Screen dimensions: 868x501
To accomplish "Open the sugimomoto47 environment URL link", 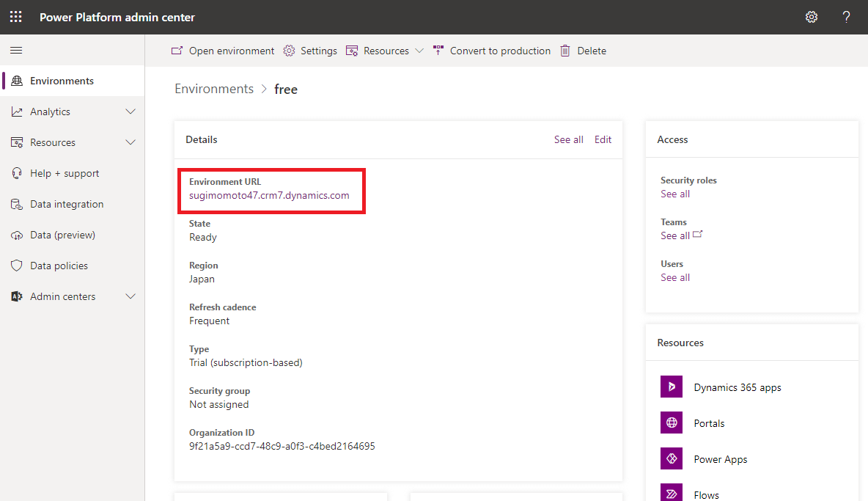I will (x=269, y=195).
